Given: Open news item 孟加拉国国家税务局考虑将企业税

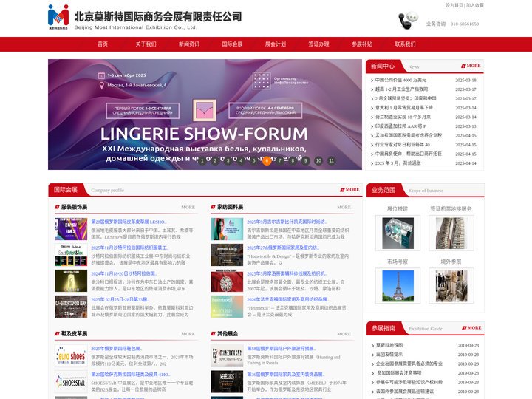Looking at the screenshot, I should 409,135.
